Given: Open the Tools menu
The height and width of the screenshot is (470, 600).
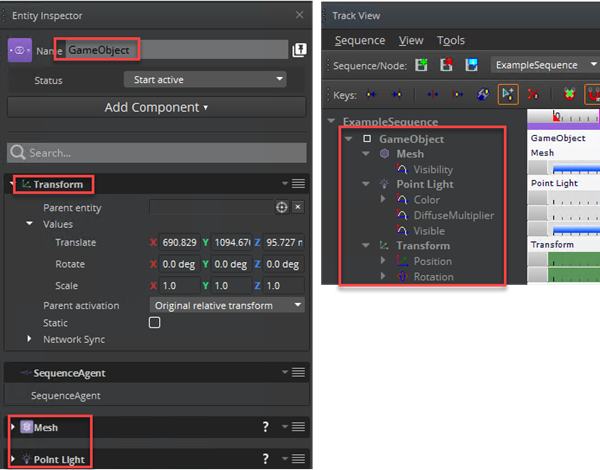Looking at the screenshot, I should [x=451, y=40].
